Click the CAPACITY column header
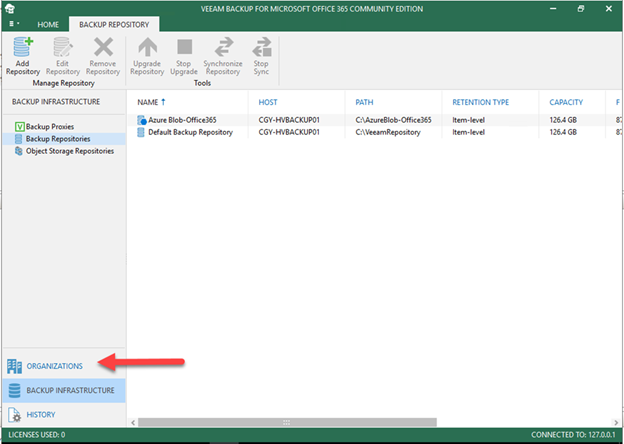The height and width of the screenshot is (444, 624). click(566, 102)
